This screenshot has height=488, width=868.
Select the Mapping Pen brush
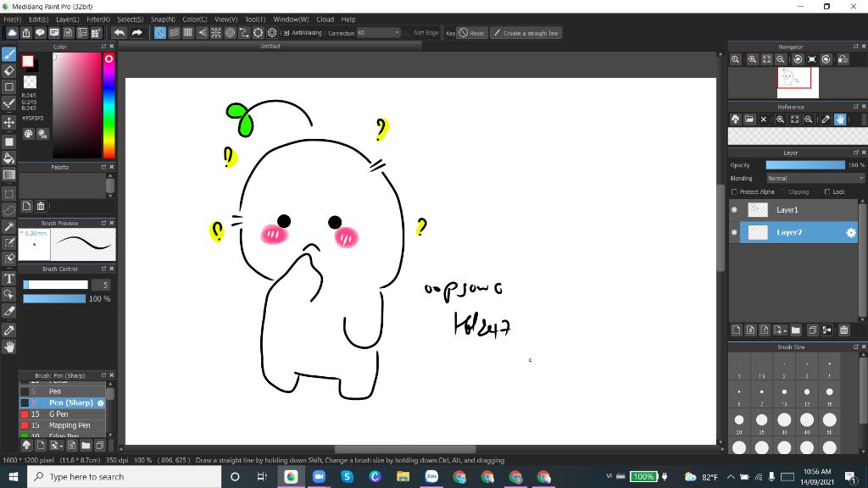[x=63, y=425]
